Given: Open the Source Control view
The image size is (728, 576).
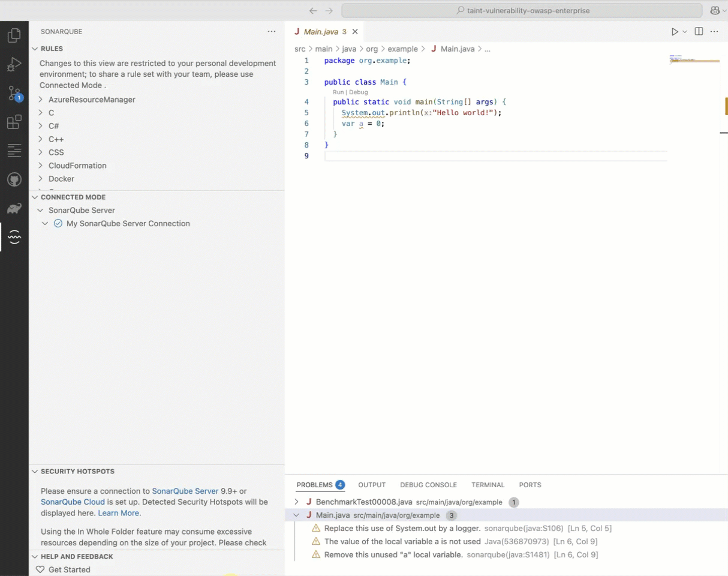Looking at the screenshot, I should tap(14, 94).
